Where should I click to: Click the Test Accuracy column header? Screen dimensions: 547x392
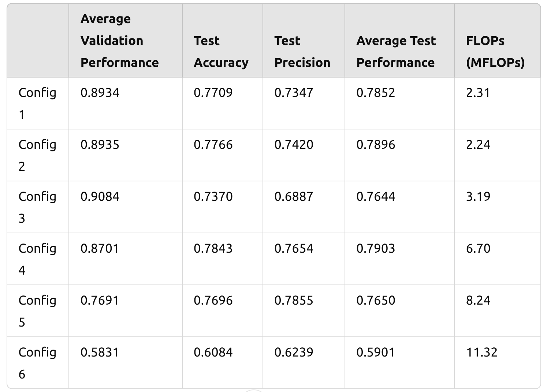(x=221, y=52)
